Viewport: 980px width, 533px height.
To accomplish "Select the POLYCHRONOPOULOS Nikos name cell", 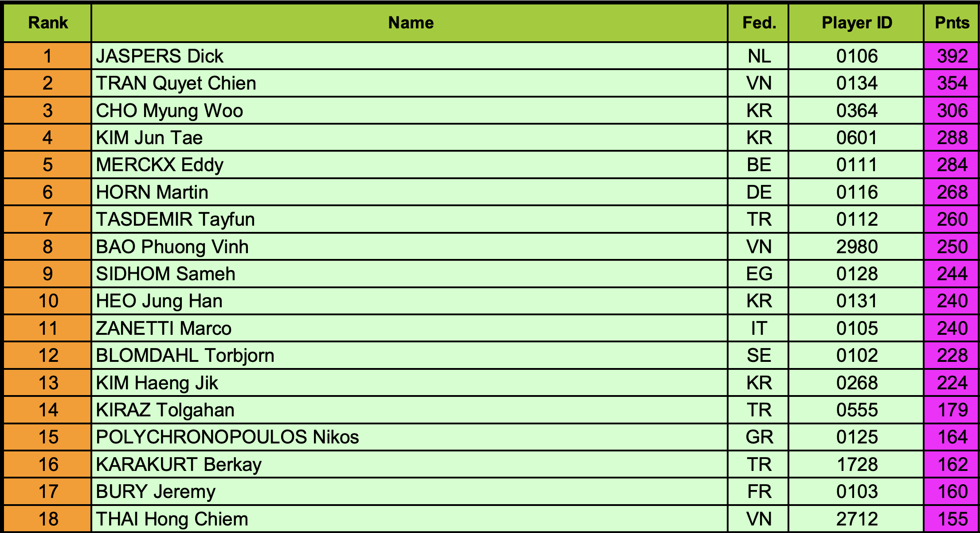I will (410, 437).
